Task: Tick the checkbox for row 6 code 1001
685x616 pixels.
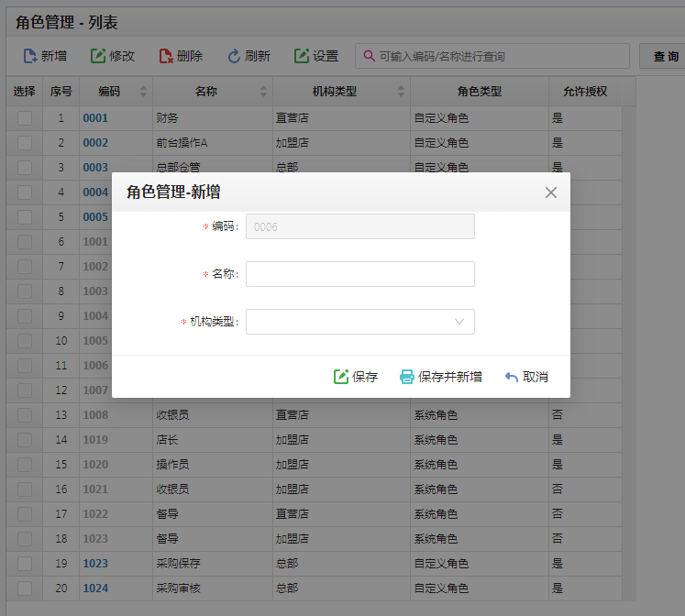Action: tap(25, 242)
